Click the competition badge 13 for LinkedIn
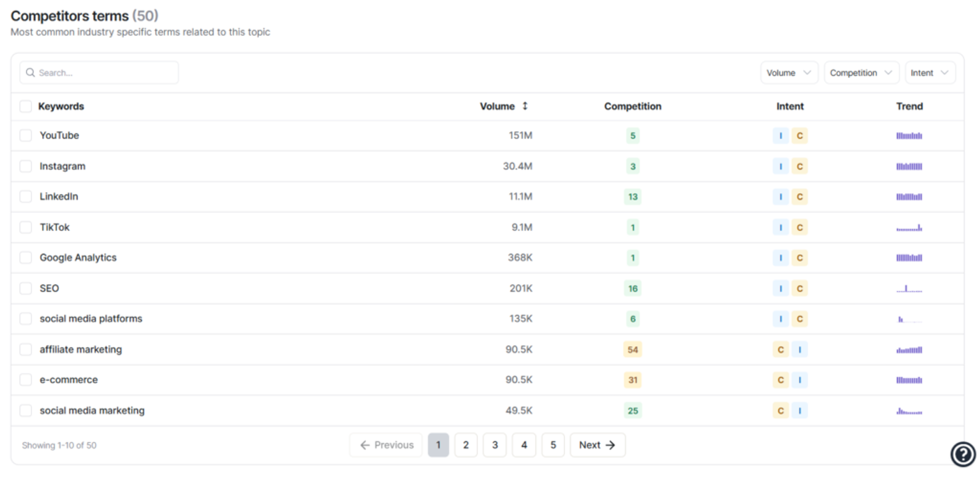Screen dimensions: 980x480 [633, 197]
